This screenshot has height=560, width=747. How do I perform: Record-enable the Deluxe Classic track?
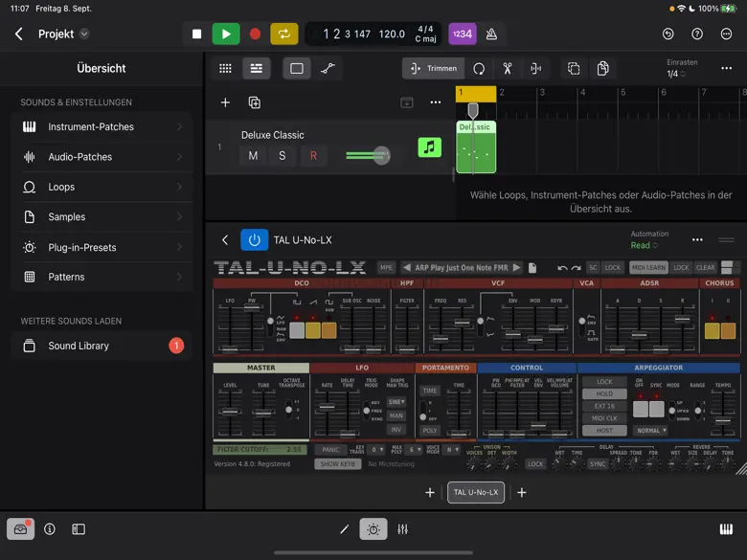313,156
